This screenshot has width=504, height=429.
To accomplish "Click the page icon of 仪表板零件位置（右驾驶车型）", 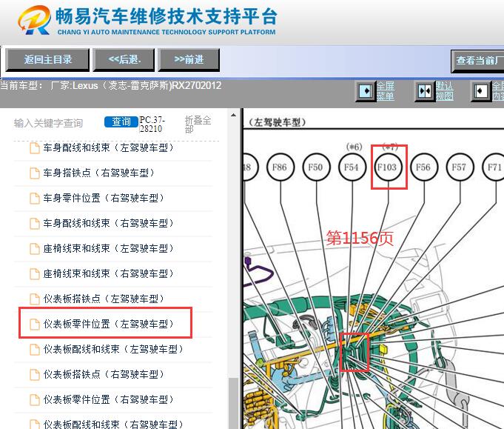I will point(34,400).
